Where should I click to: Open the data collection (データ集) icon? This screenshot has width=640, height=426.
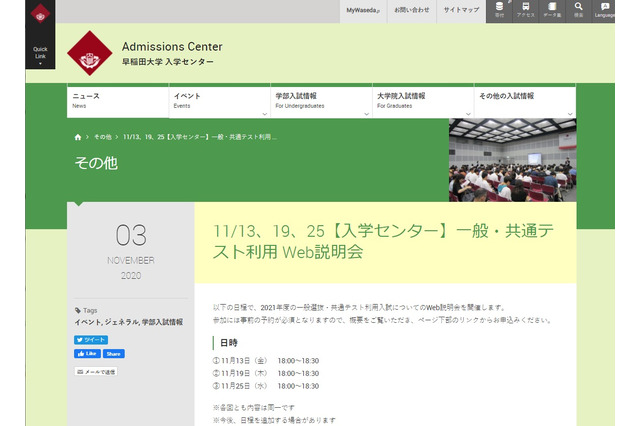[x=552, y=10]
